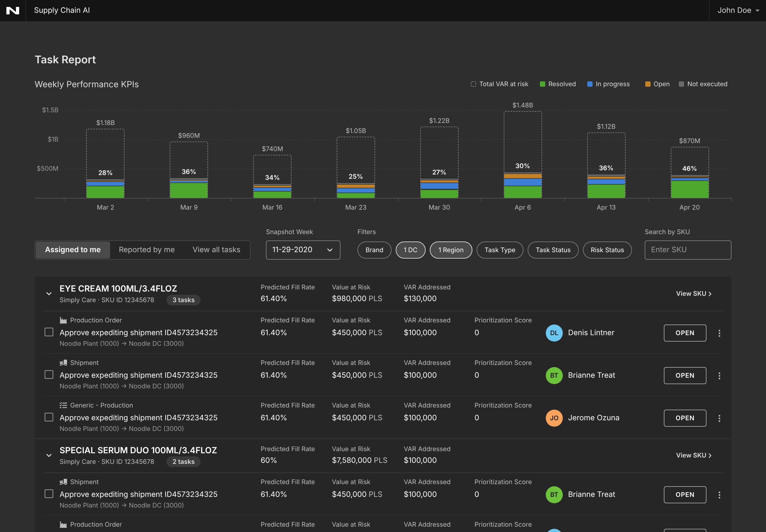This screenshot has width=766, height=532.
Task: Open more options for Jerome Ozuna task
Action: coord(719,418)
